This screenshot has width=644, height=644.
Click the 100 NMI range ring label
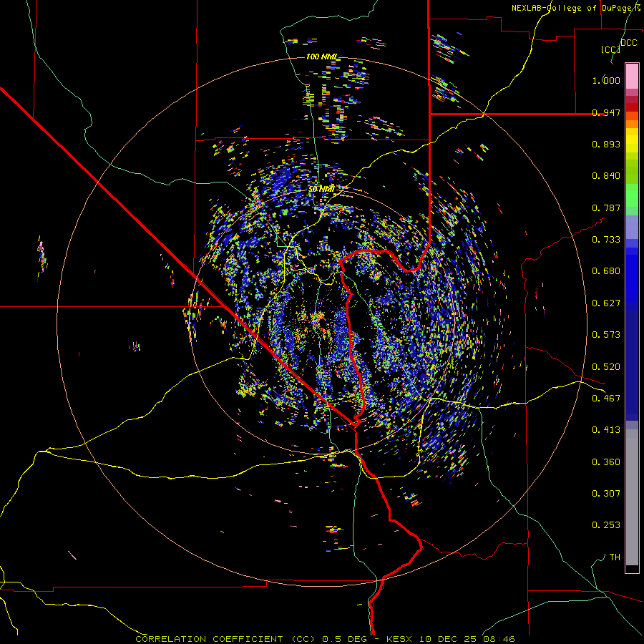pos(321,57)
